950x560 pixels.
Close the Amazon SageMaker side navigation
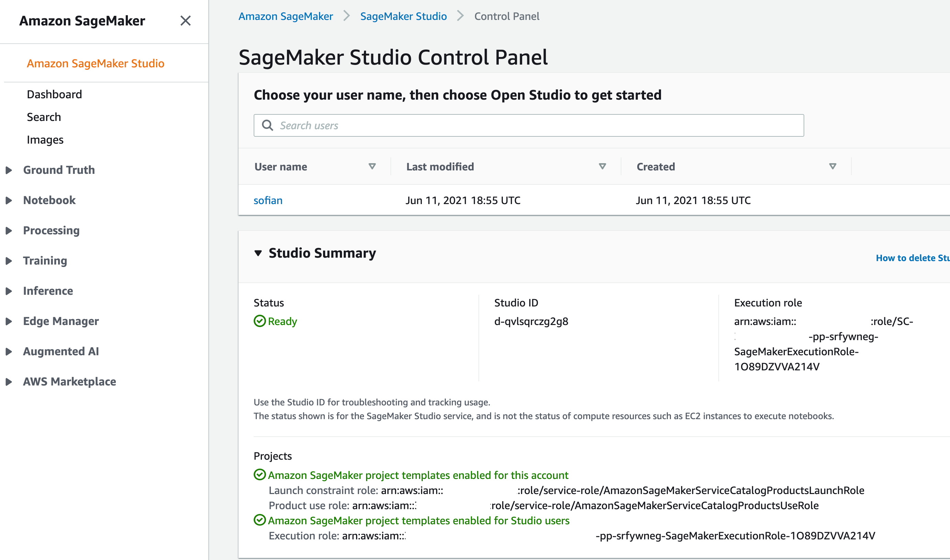click(x=185, y=21)
